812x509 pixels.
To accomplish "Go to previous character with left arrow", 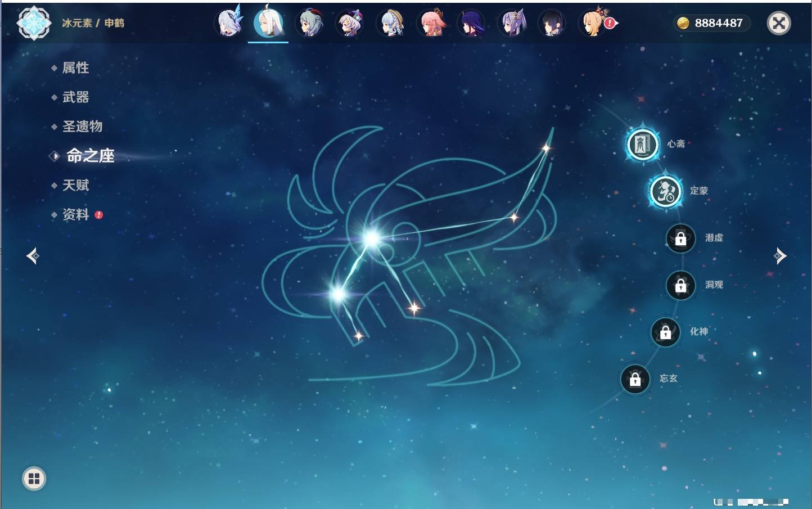I will point(33,256).
